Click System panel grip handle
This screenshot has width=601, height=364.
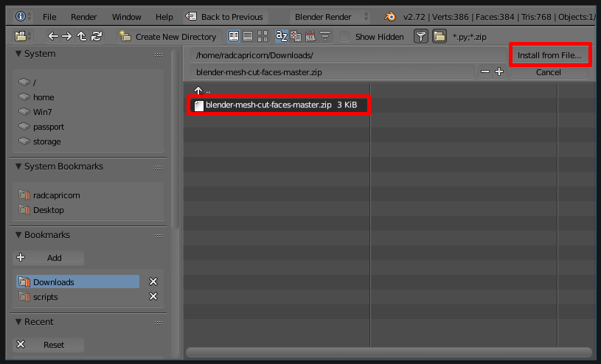159,55
